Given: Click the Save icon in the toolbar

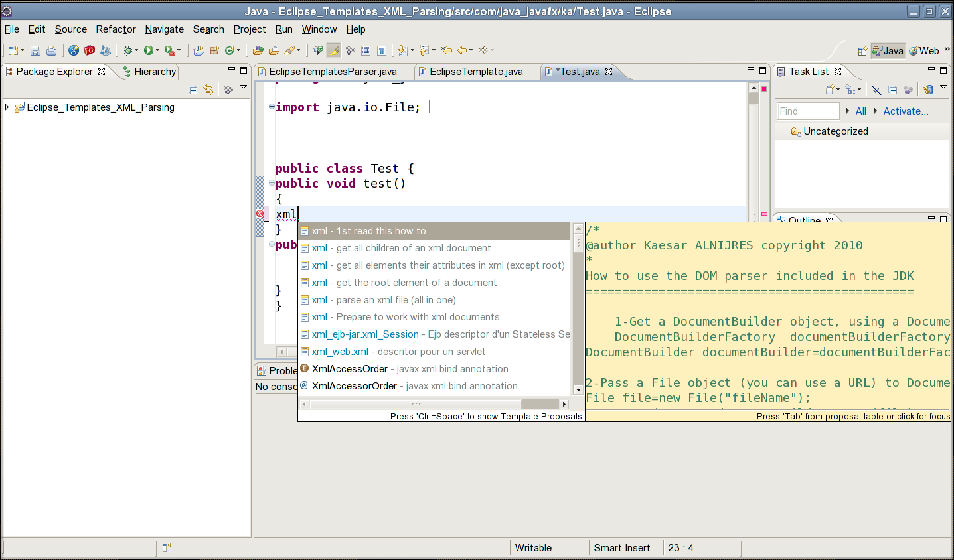Looking at the screenshot, I should 36,50.
